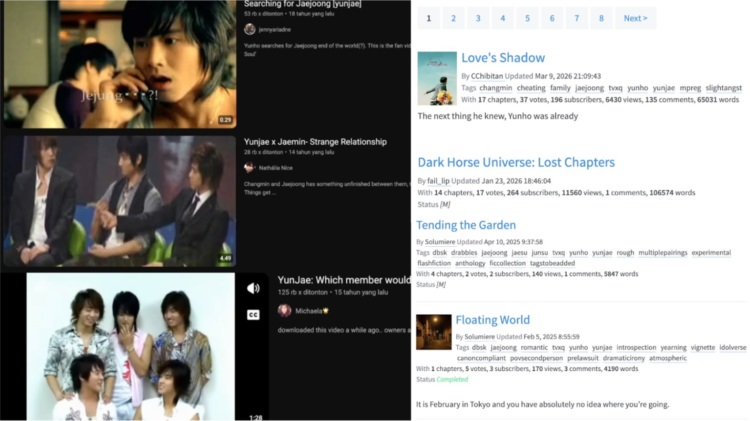The image size is (750, 421).
Task: Go to results page 3
Action: (x=478, y=18)
